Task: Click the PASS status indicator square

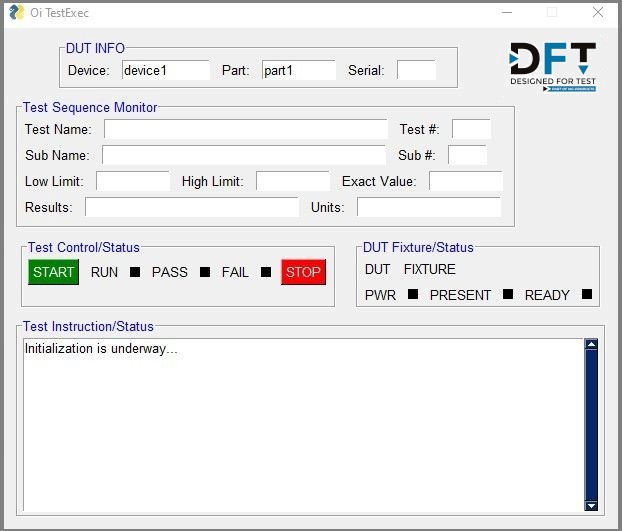Action: pos(205,272)
